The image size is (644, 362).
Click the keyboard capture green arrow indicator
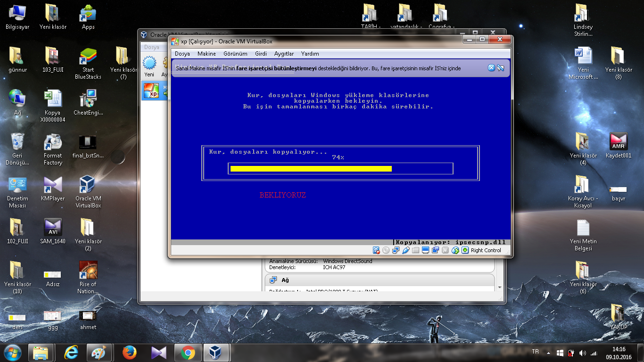[465, 250]
